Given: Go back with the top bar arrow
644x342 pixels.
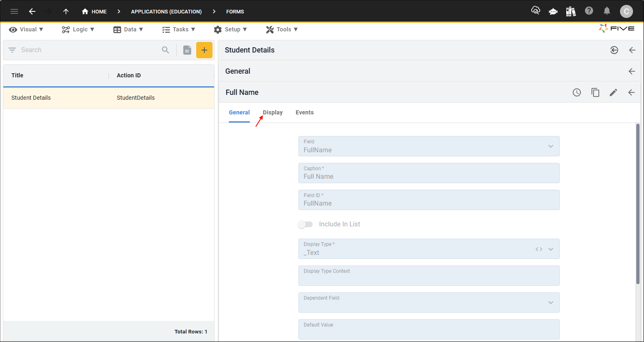Looking at the screenshot, I should [x=32, y=11].
